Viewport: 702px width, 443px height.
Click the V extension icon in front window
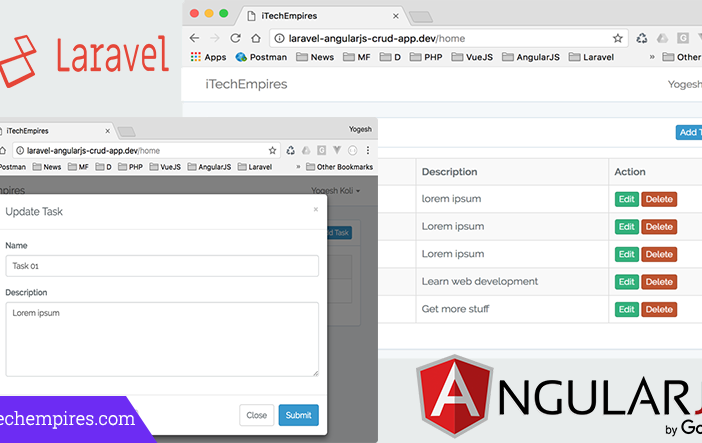click(x=337, y=150)
